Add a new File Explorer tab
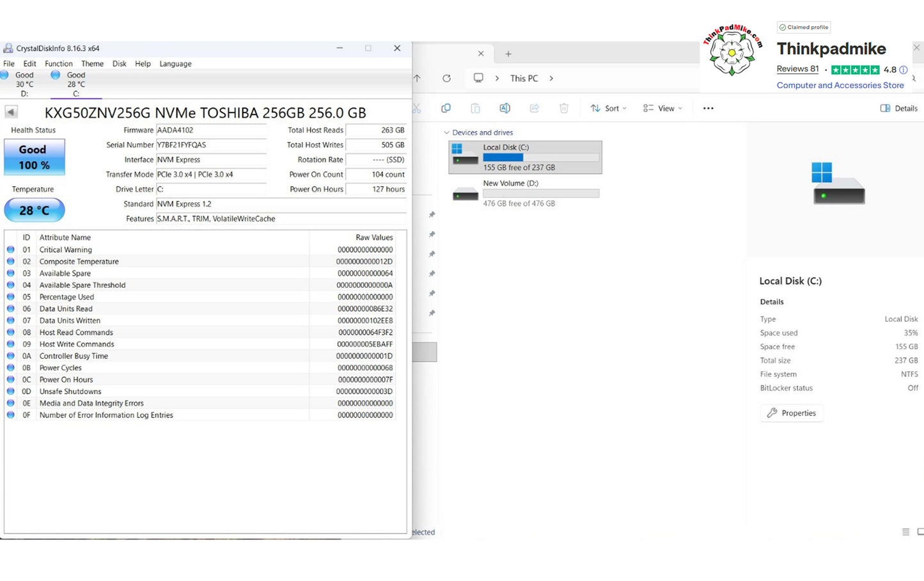Screen dimensions: 924x581 pos(508,54)
